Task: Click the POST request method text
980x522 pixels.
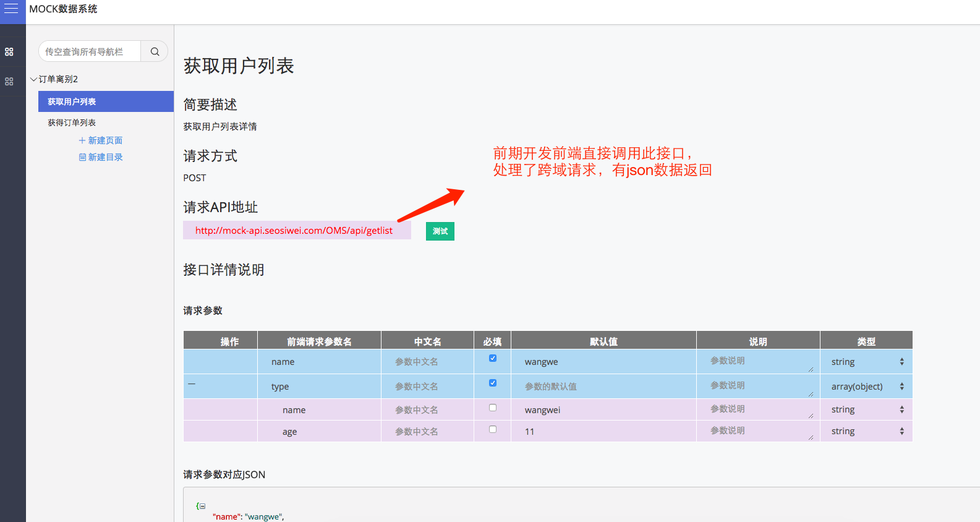Action: (x=195, y=178)
